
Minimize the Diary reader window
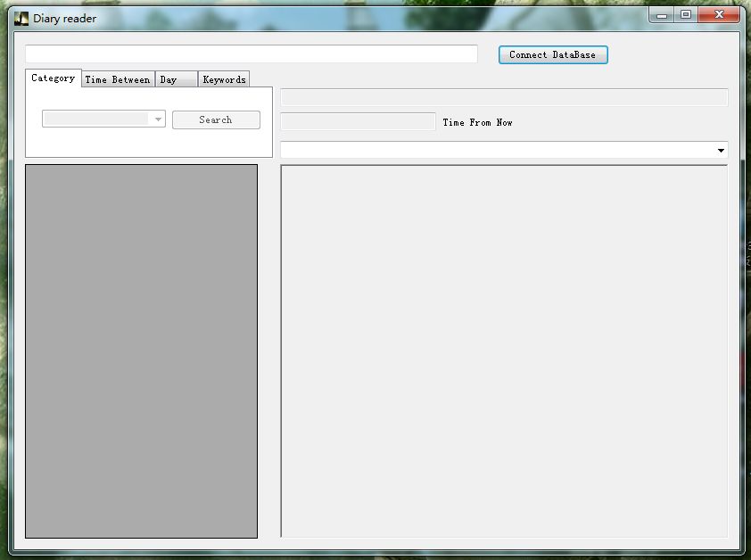[662, 15]
